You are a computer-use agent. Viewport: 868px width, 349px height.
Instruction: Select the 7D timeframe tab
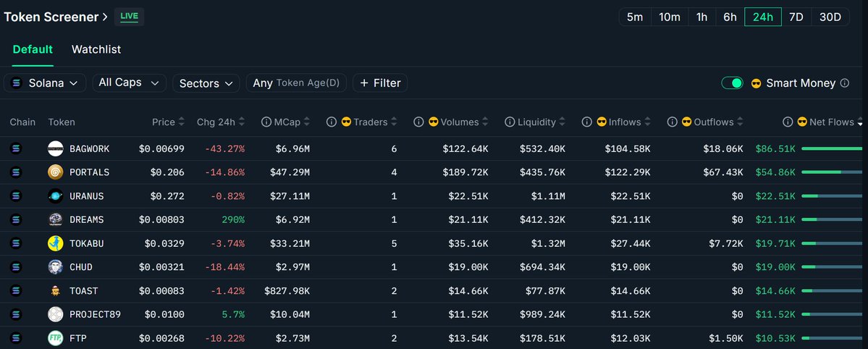click(796, 17)
